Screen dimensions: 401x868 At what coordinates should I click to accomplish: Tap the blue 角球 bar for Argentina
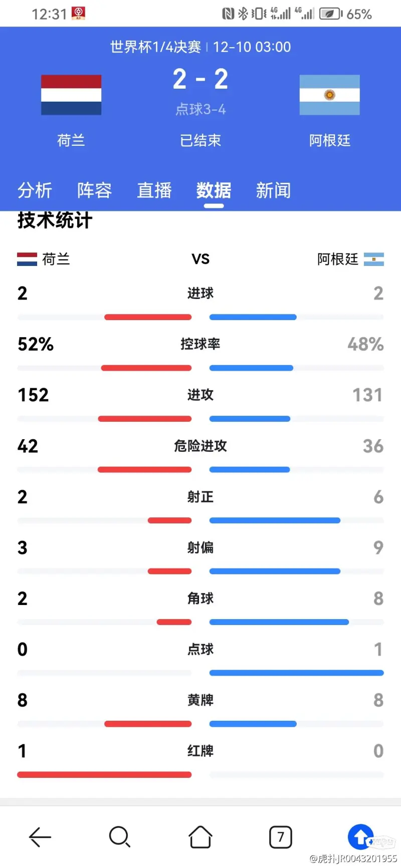point(279,622)
